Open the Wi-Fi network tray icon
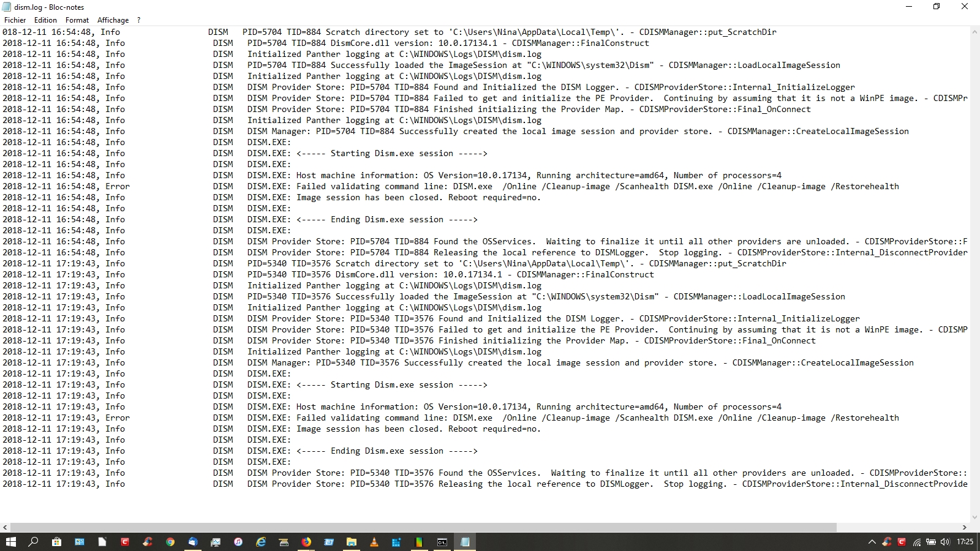The height and width of the screenshot is (551, 980). coord(916,542)
